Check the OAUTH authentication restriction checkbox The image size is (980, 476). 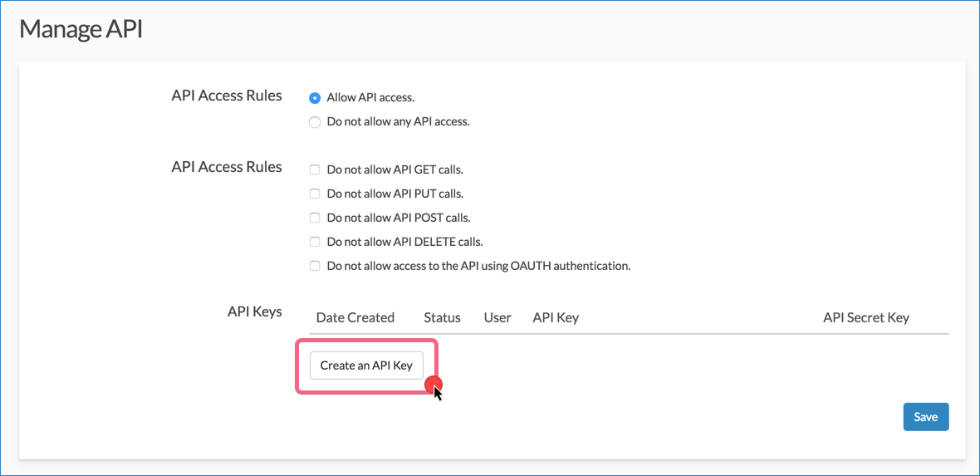tap(315, 266)
